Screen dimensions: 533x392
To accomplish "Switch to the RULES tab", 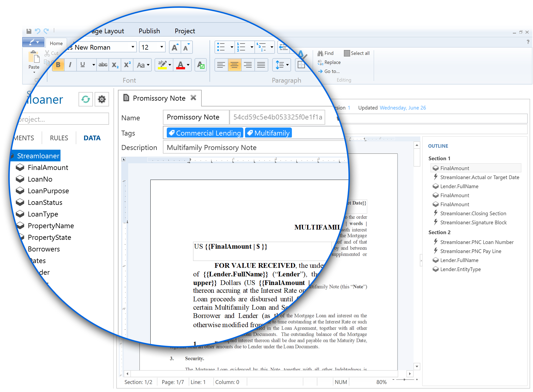I will pos(59,138).
